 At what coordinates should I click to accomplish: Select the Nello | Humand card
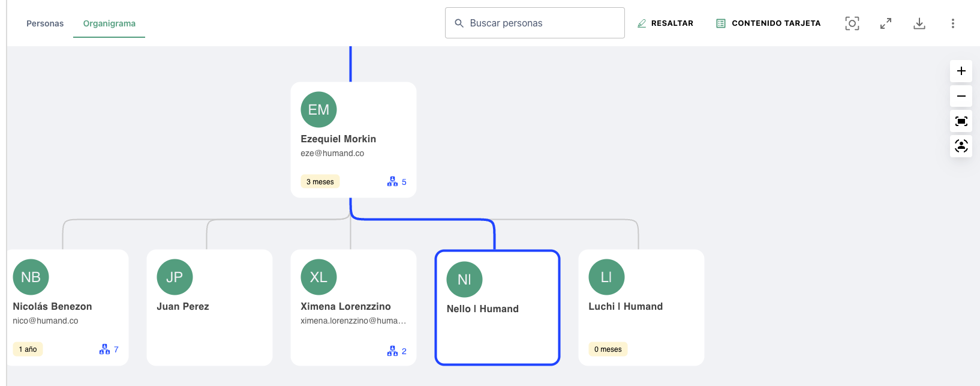click(497, 307)
